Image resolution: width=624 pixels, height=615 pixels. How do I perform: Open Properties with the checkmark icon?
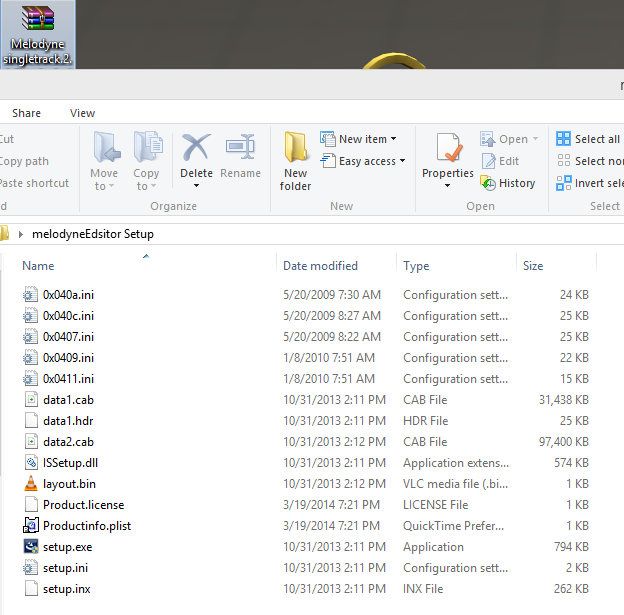pyautogui.click(x=449, y=148)
